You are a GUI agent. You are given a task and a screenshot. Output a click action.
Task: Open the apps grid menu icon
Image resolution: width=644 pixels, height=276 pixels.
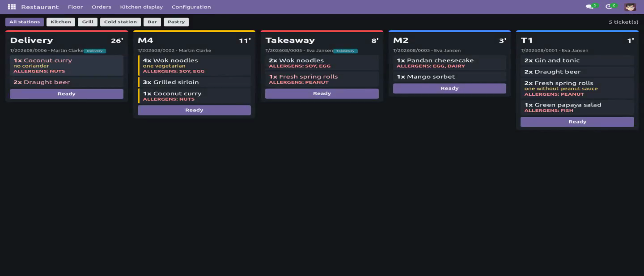coord(12,7)
